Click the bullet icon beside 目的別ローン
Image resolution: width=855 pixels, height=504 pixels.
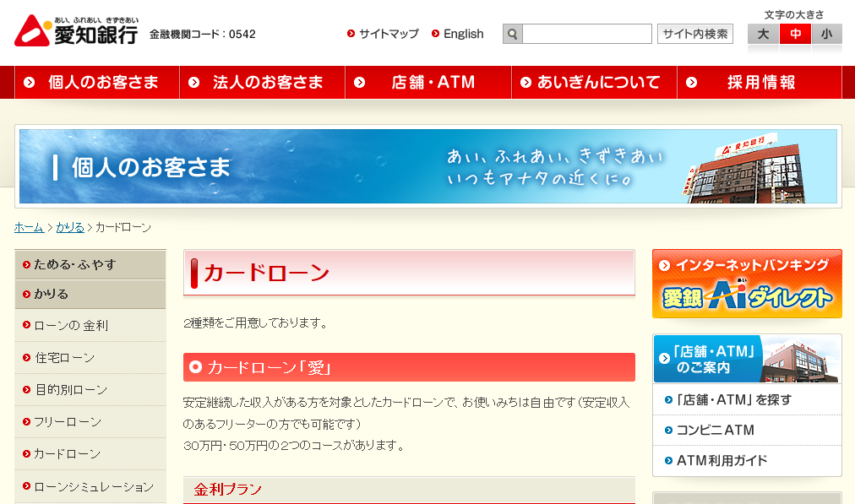(26, 389)
